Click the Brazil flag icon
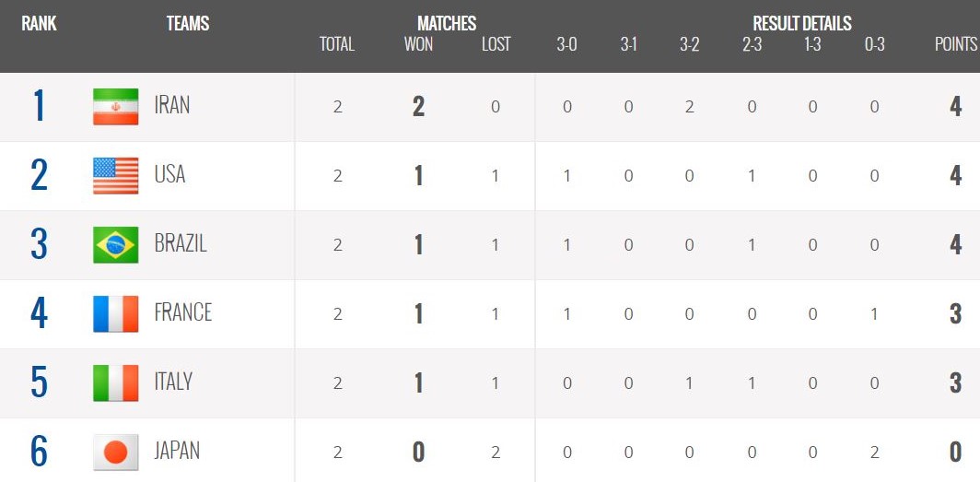This screenshot has height=482, width=980. tap(116, 244)
